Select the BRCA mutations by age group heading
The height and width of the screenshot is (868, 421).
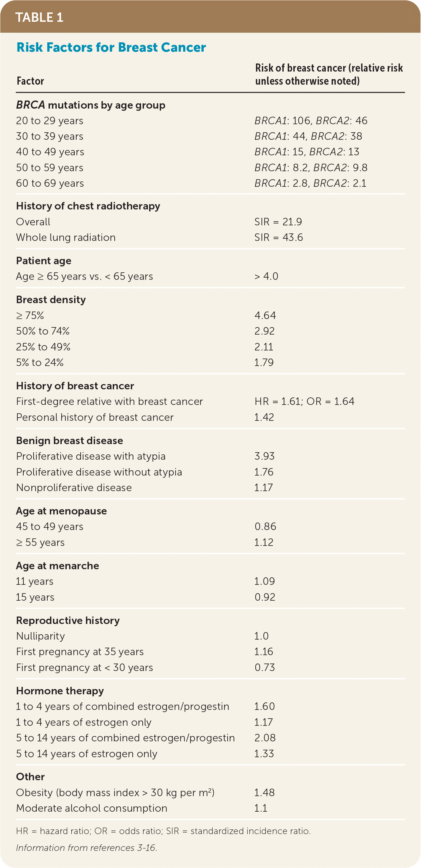[91, 105]
